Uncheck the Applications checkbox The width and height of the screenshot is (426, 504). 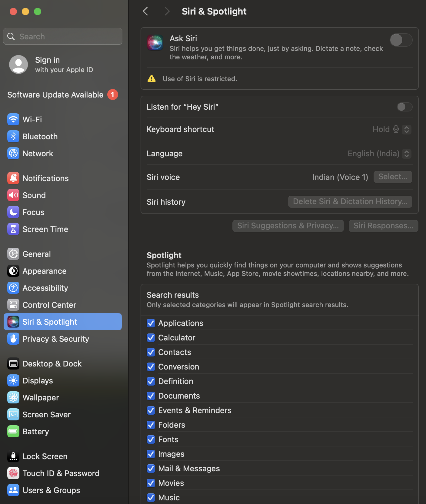pyautogui.click(x=151, y=323)
